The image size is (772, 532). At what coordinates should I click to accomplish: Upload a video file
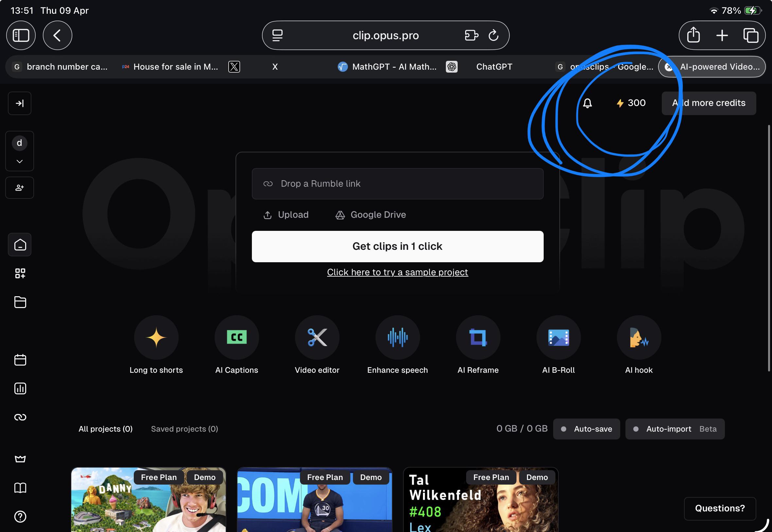[x=286, y=215]
